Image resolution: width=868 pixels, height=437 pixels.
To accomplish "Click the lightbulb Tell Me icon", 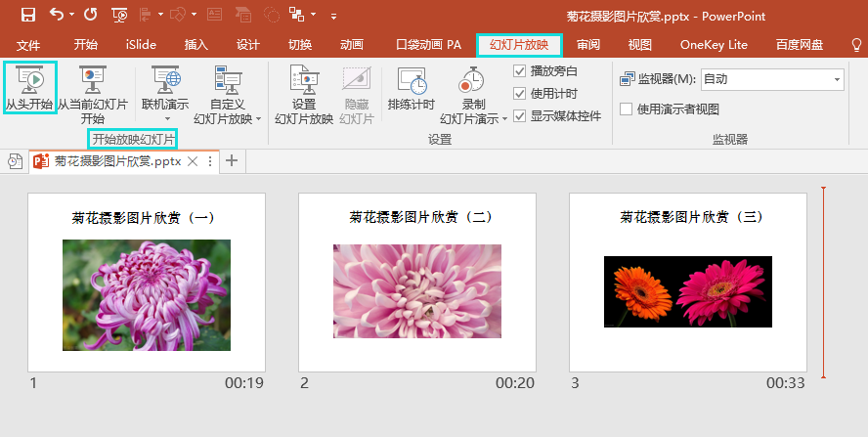I will pyautogui.click(x=856, y=44).
